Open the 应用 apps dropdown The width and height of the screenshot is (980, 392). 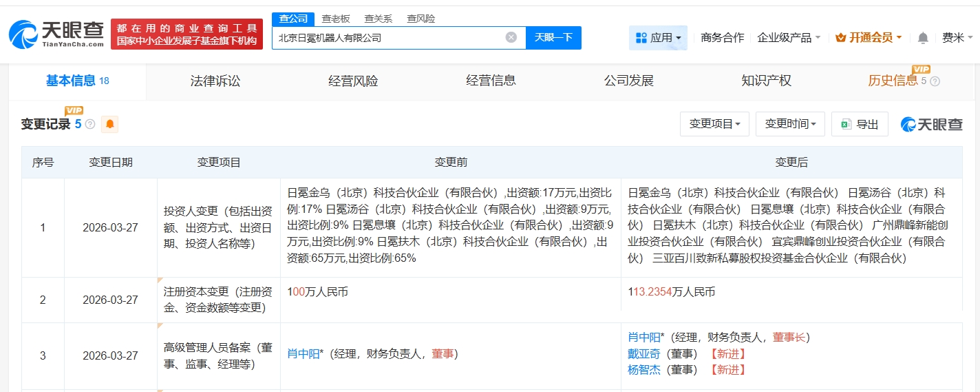click(658, 38)
